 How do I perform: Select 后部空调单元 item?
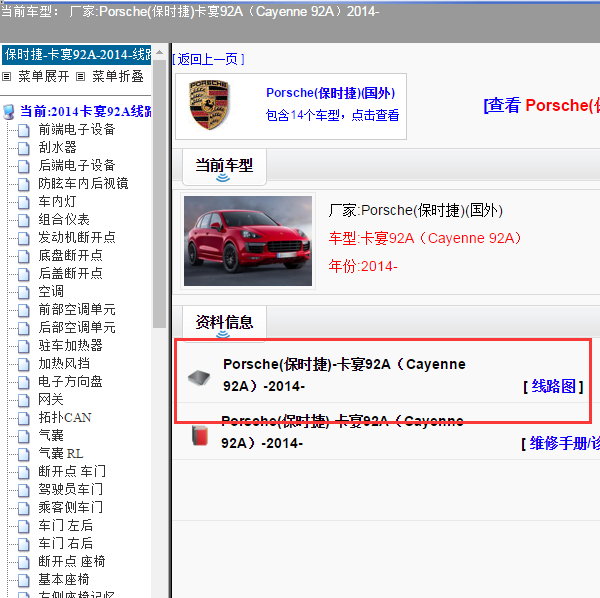point(77,328)
